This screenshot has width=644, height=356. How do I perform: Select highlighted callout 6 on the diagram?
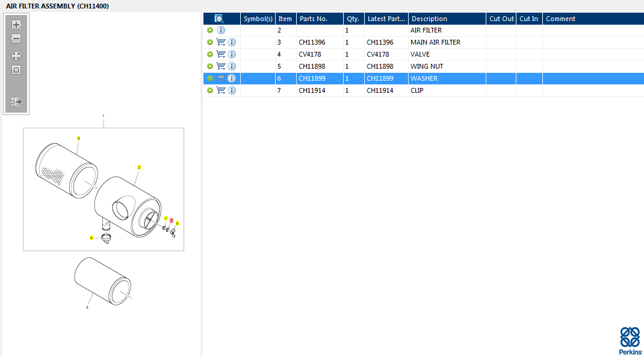(x=172, y=220)
